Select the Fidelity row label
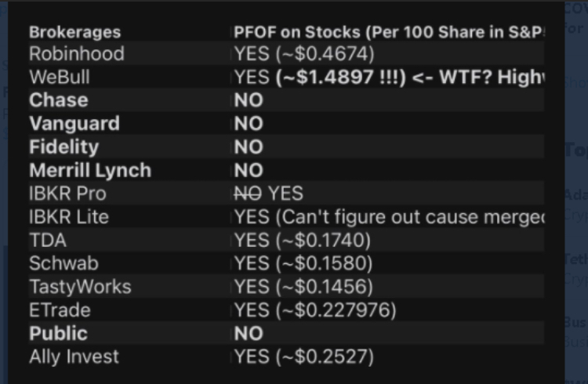 pyautogui.click(x=64, y=147)
